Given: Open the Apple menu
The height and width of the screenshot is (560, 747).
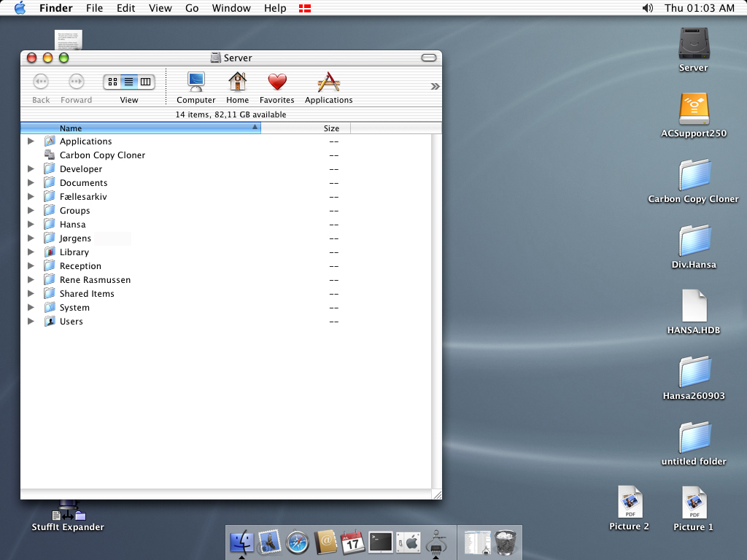Looking at the screenshot, I should [x=20, y=7].
